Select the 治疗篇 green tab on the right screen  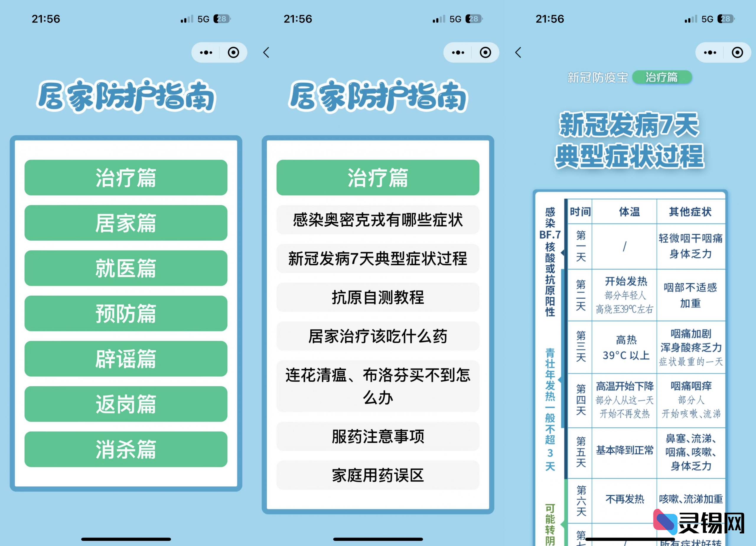pos(663,78)
